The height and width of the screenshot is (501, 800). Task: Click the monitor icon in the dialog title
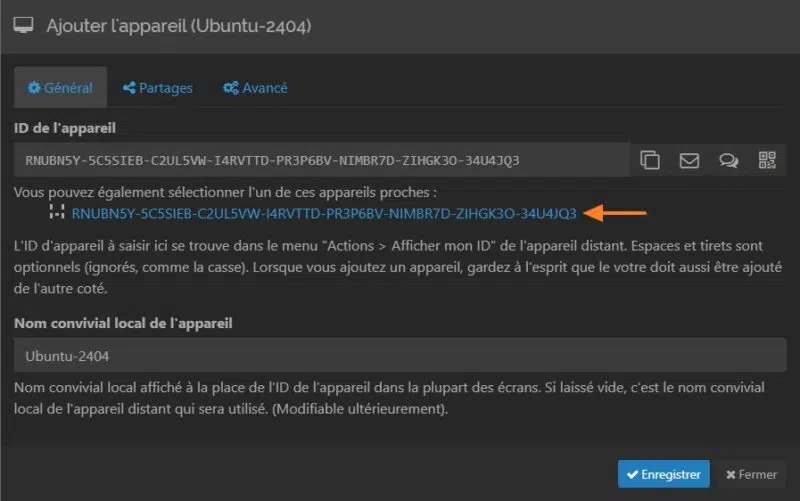pyautogui.click(x=24, y=26)
